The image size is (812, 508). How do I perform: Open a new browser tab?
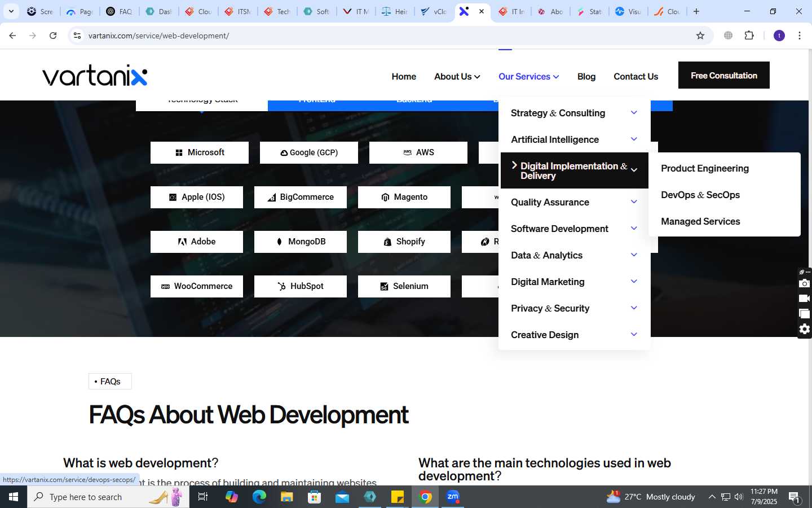click(696, 11)
